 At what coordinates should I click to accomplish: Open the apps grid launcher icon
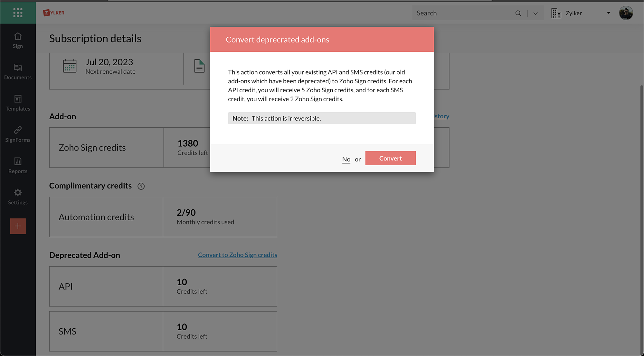pyautogui.click(x=18, y=13)
